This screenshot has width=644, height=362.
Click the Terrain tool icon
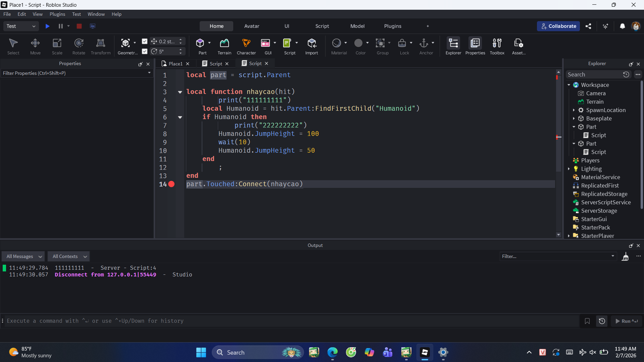[x=224, y=43]
